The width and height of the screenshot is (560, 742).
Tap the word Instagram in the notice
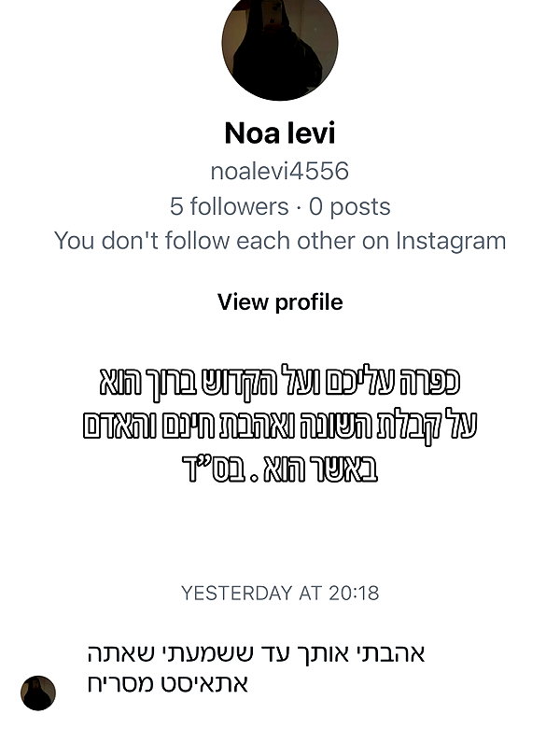[451, 241]
